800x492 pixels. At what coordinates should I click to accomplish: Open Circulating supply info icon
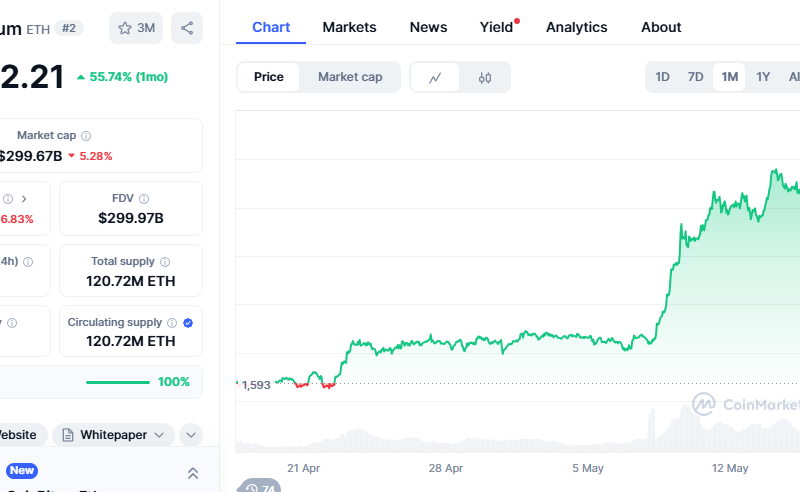pos(172,323)
